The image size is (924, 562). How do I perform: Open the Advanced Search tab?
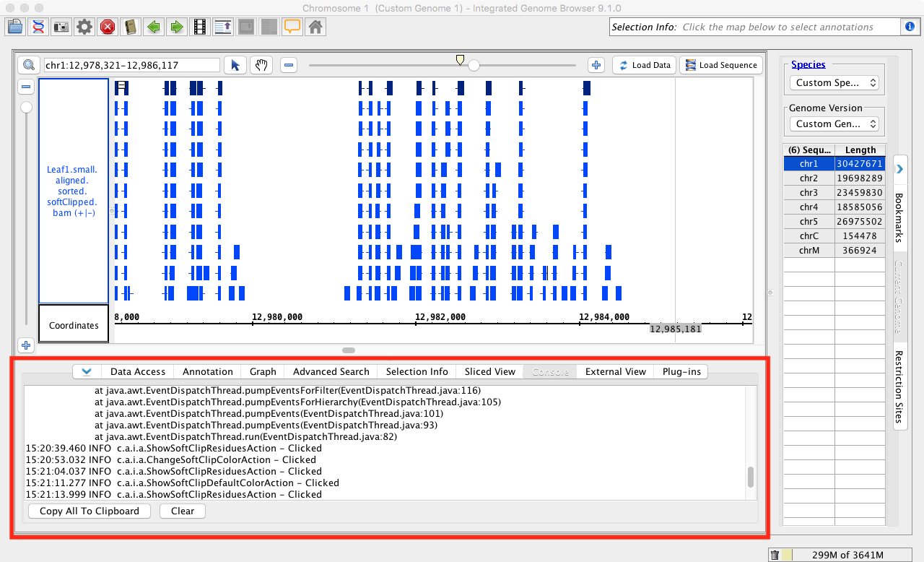331,371
